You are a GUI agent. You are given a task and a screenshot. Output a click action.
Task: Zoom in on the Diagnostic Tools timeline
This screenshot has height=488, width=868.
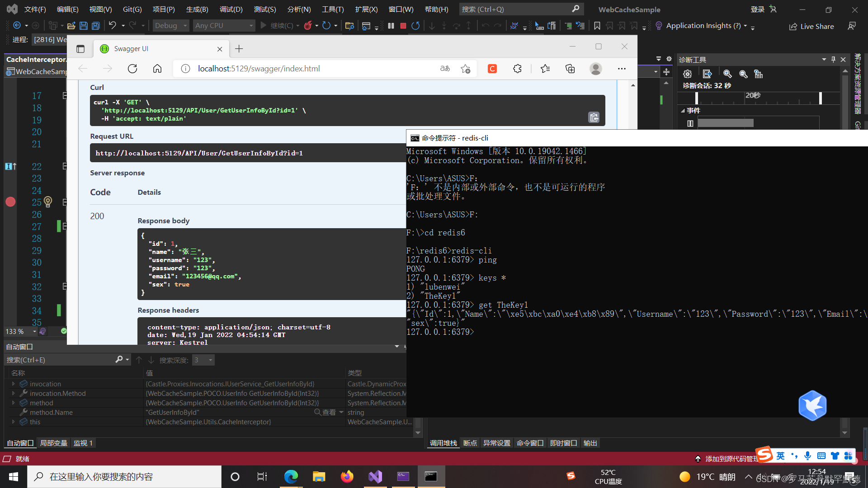[727, 74]
